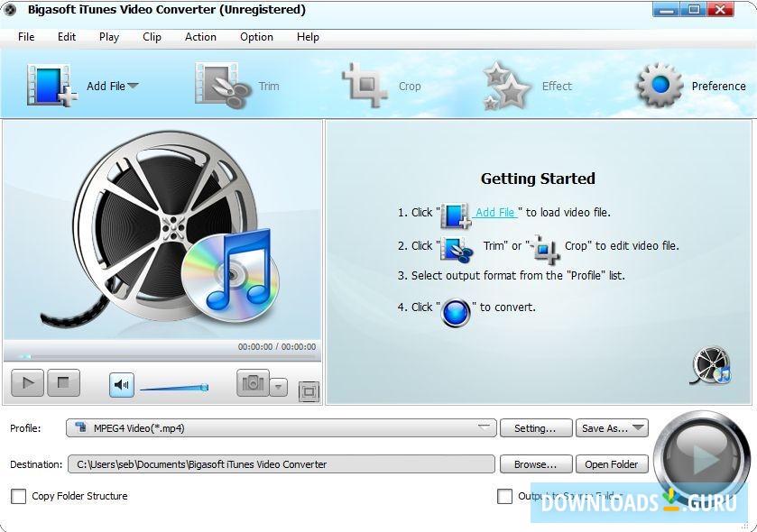Viewport: 757px width, 532px height.
Task: Expand the snapshot options dropdown arrow
Action: tap(278, 387)
